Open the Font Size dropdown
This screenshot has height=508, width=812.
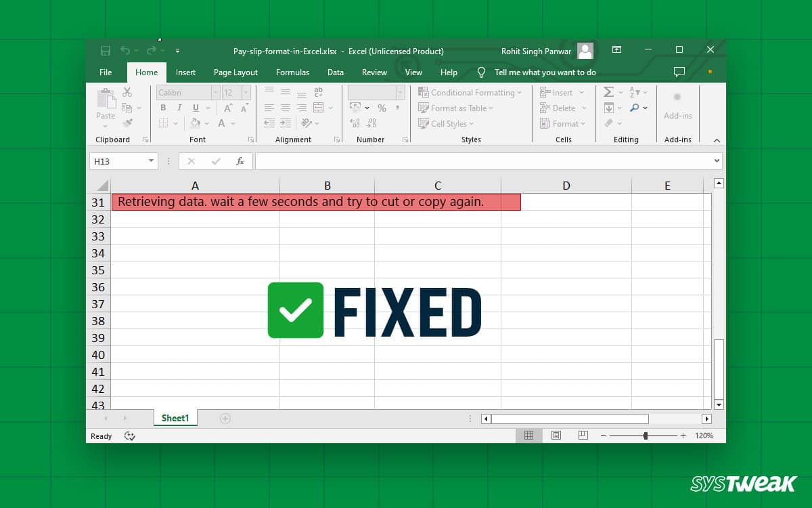(x=246, y=92)
